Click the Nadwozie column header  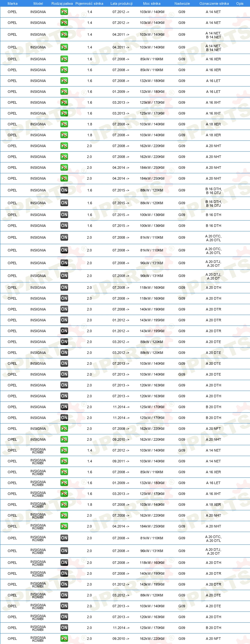tap(182, 4)
